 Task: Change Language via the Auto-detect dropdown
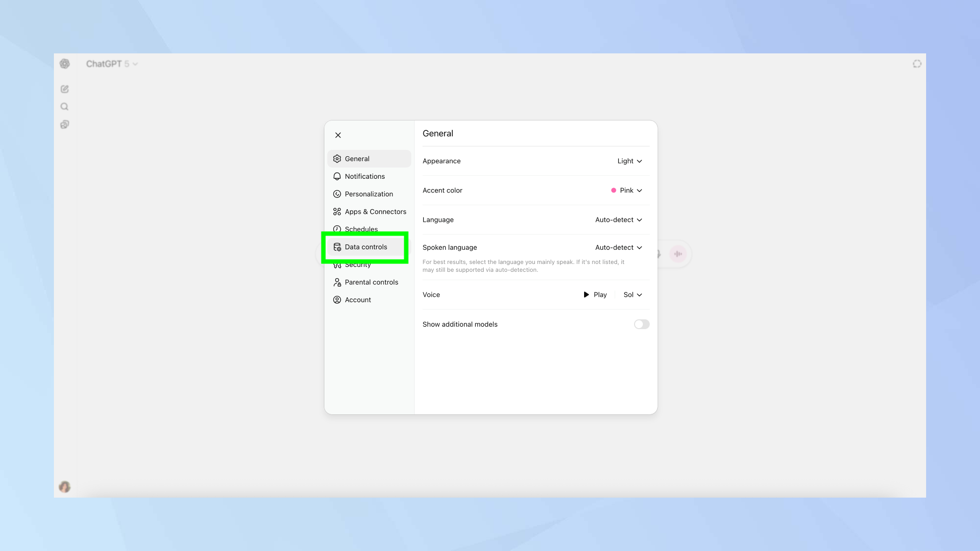tap(618, 219)
